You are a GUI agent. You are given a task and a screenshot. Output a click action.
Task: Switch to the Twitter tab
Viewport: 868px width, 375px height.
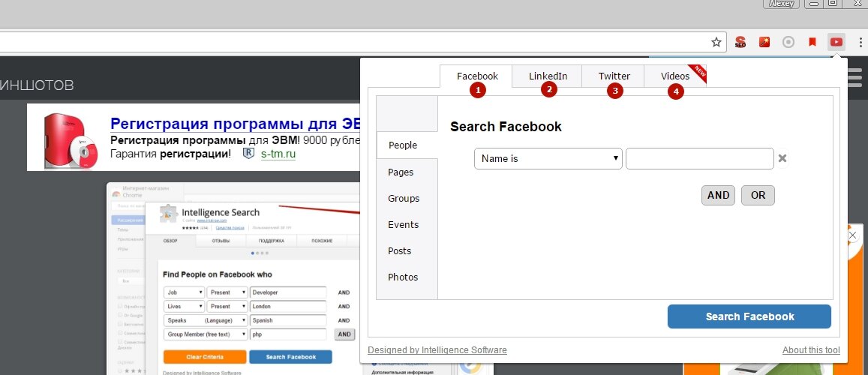614,76
